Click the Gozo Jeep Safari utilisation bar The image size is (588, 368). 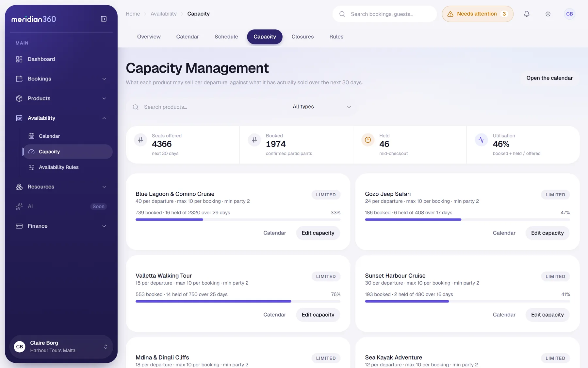click(x=467, y=219)
